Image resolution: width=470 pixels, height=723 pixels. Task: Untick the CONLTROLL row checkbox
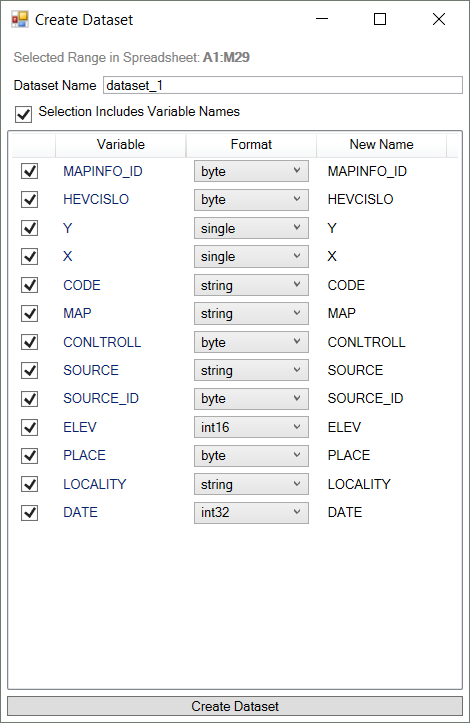[x=30, y=342]
